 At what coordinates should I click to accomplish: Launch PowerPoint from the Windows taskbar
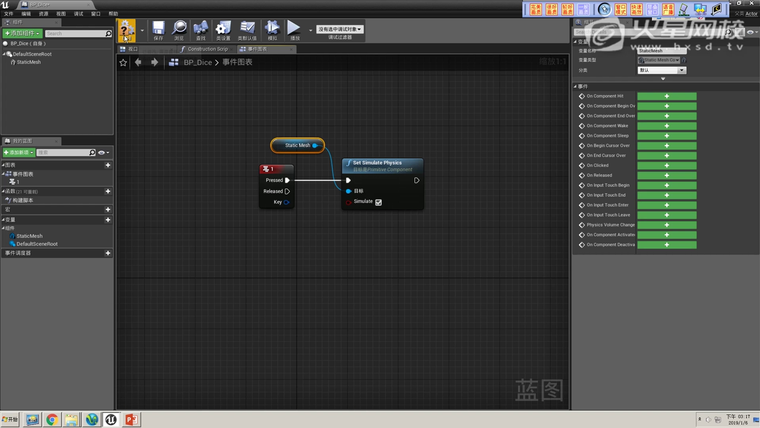click(x=130, y=419)
